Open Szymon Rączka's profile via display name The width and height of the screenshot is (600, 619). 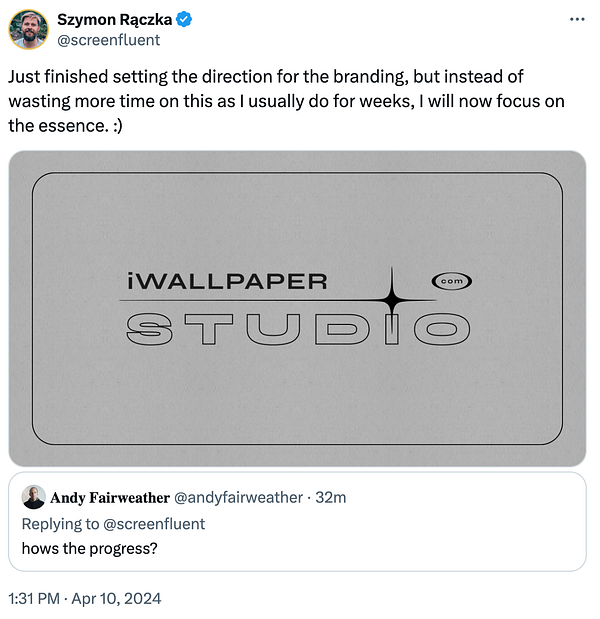click(112, 19)
